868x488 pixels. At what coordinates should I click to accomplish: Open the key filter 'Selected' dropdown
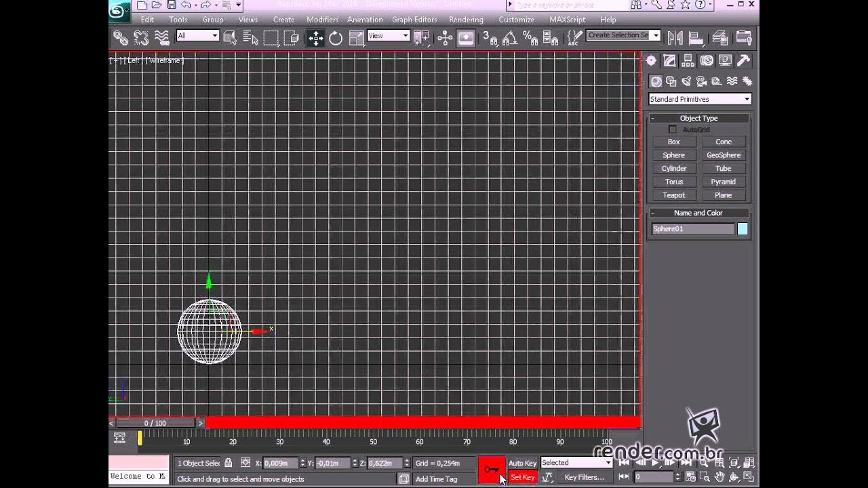tap(576, 463)
